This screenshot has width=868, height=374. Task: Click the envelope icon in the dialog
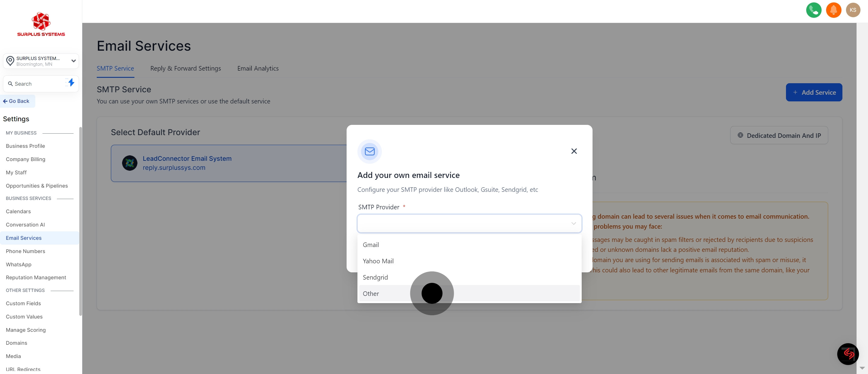[x=370, y=151]
